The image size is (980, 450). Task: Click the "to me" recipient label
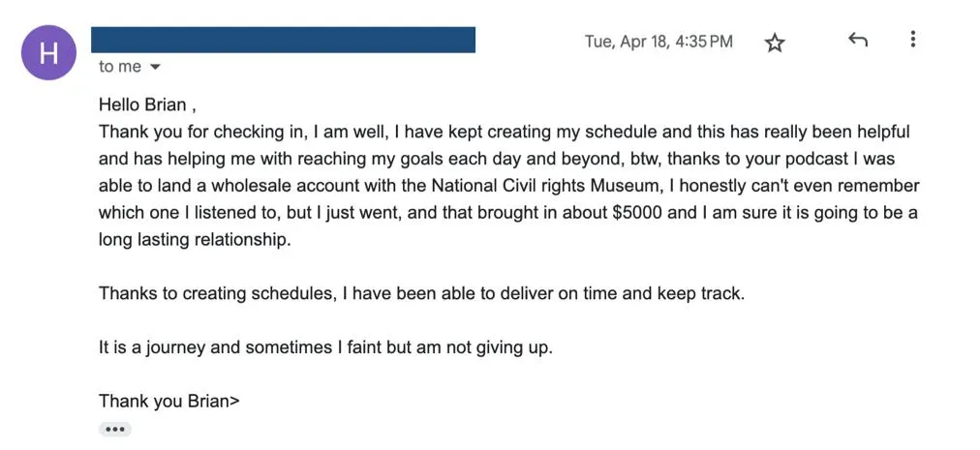pos(119,67)
